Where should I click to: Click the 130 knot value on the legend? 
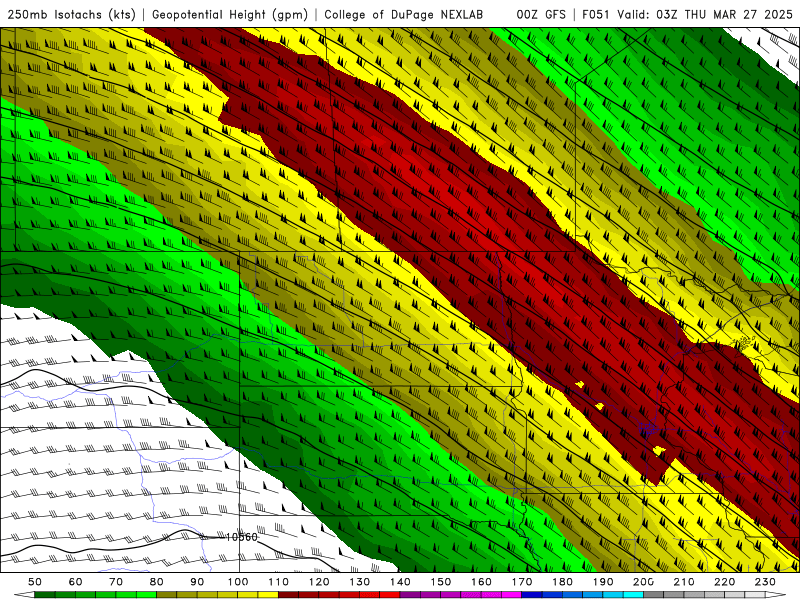point(359,582)
